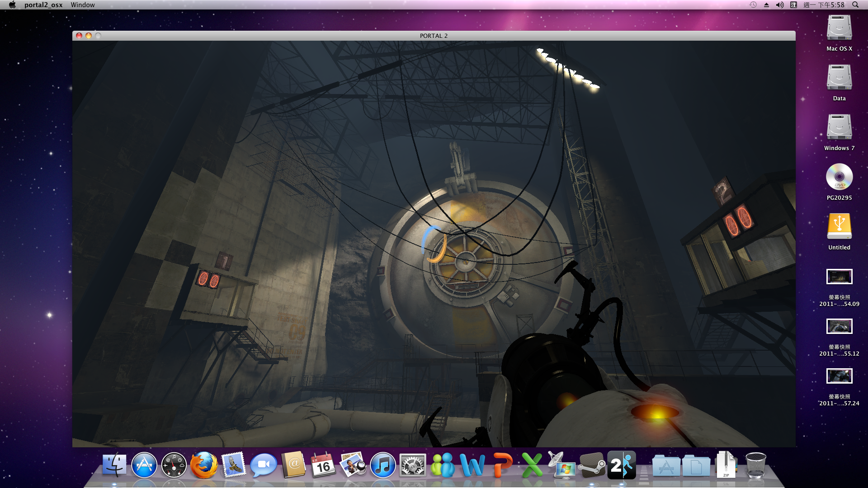This screenshot has height=488, width=868.
Task: Open the portal2_osx application menu
Action: 43,5
